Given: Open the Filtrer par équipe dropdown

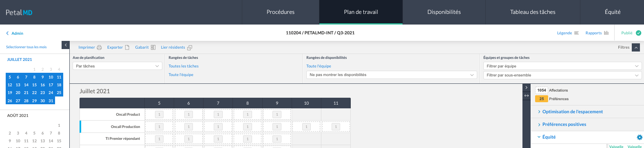Looking at the screenshot, I should 562,66.
